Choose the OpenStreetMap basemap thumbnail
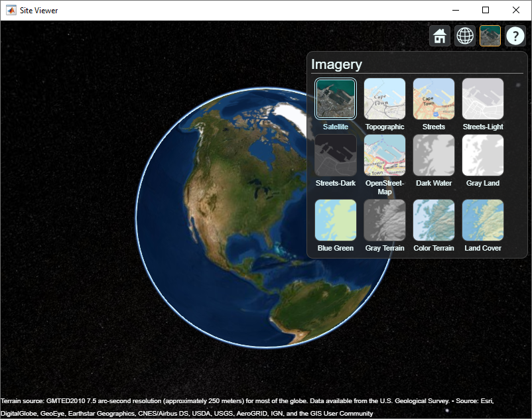 (x=385, y=155)
